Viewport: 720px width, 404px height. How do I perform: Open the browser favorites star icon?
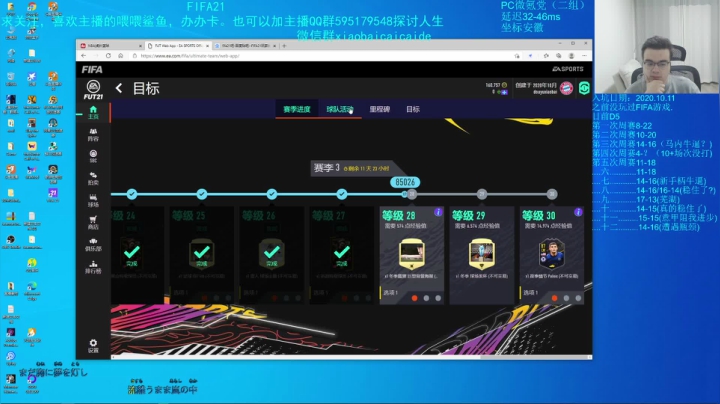pos(546,56)
